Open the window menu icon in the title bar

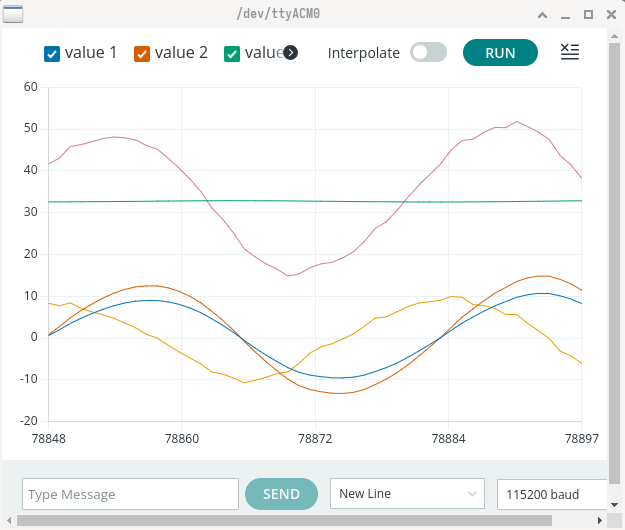(13, 14)
